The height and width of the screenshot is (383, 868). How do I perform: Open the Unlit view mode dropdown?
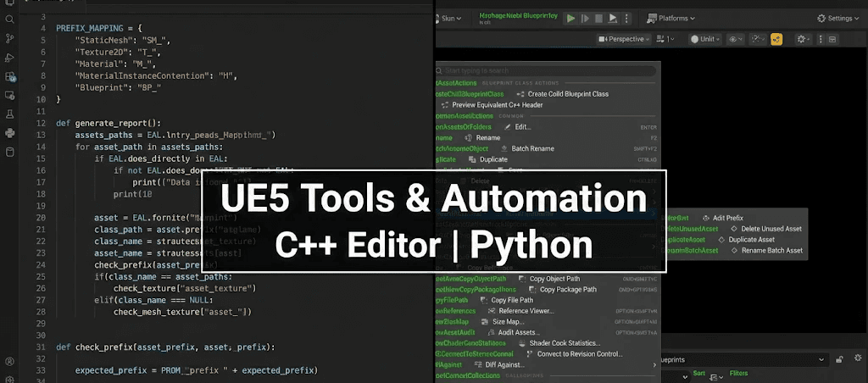coord(704,39)
